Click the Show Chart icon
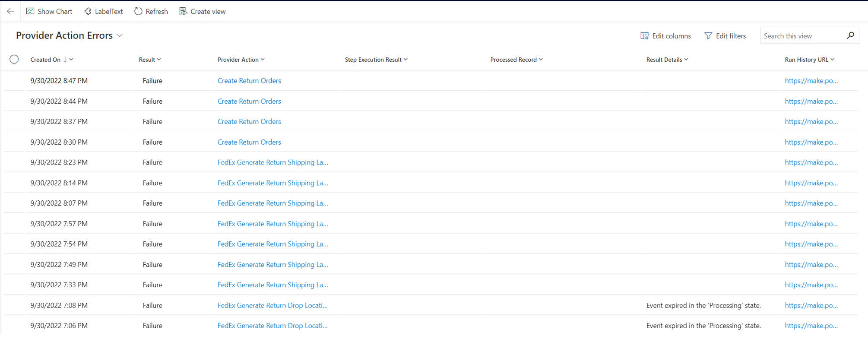This screenshot has height=339, width=868. 30,11
